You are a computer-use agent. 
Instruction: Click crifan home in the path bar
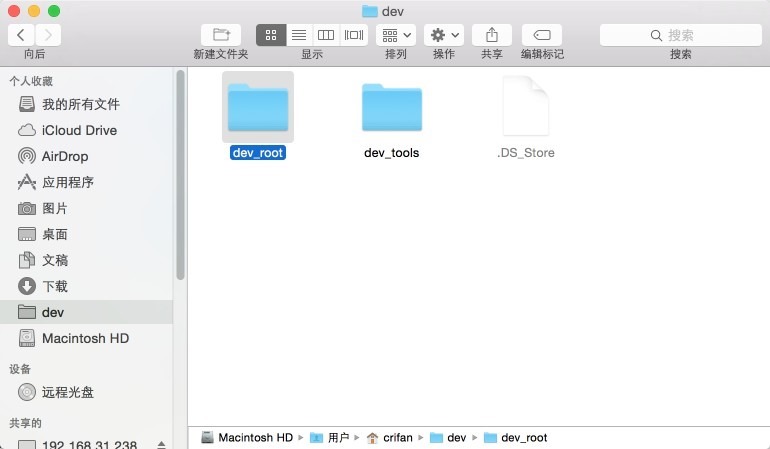click(389, 437)
